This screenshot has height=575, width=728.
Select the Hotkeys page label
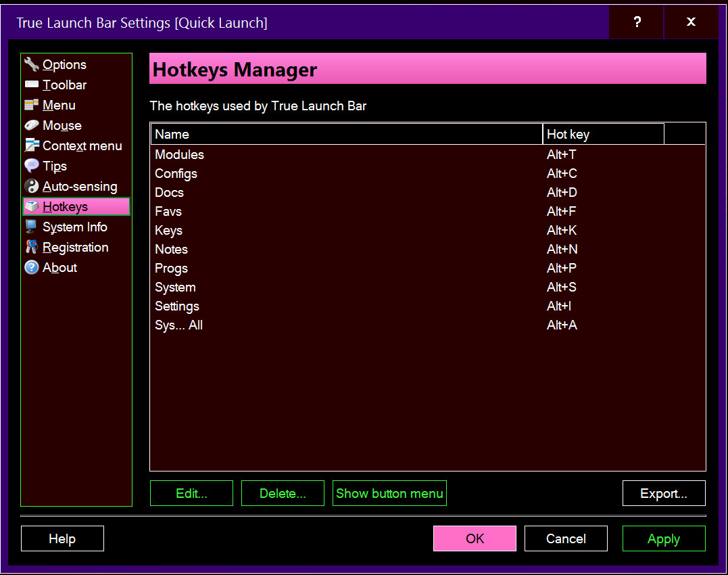tap(65, 207)
